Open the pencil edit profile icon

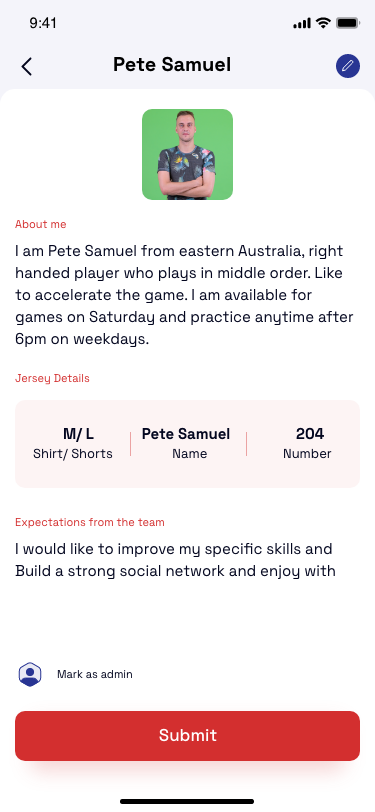(348, 66)
